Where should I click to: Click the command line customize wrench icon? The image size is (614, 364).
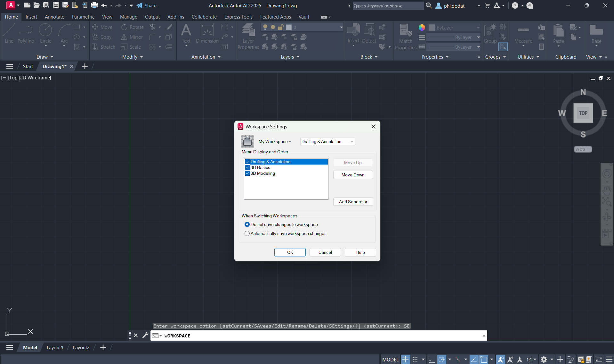[x=145, y=335]
